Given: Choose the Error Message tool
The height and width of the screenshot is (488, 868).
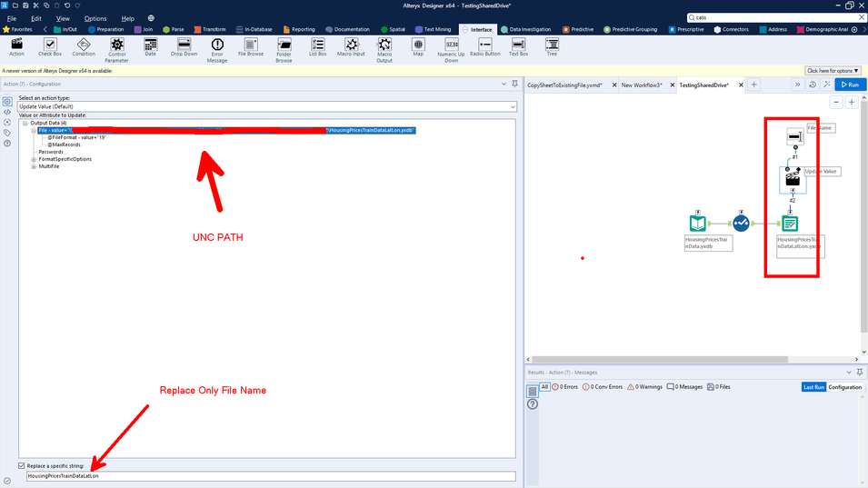Looking at the screenshot, I should point(217,50).
